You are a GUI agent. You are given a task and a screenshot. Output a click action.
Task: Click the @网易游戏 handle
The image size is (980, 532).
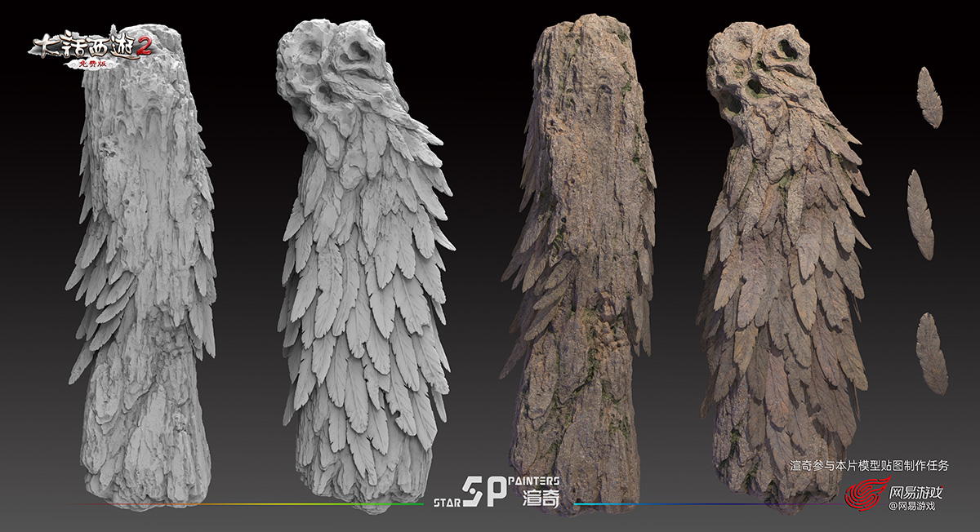point(911,507)
